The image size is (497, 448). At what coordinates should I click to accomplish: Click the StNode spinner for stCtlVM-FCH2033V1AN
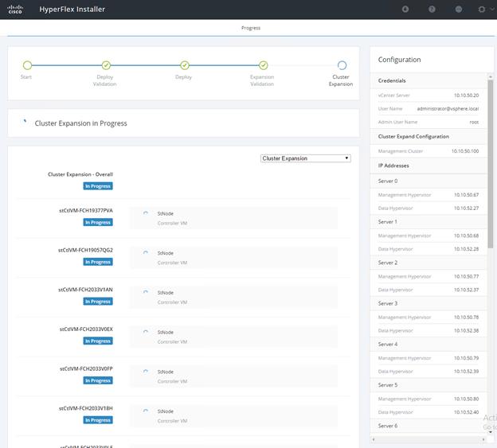146,293
